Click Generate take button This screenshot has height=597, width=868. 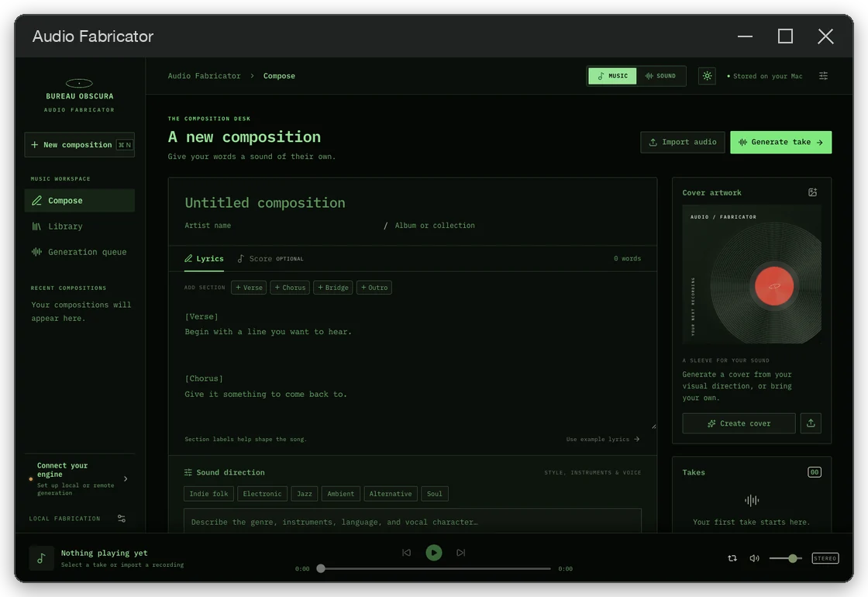click(780, 143)
